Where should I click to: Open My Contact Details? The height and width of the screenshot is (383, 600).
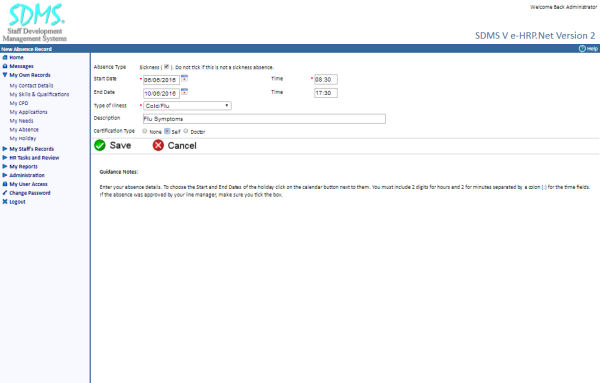pos(31,86)
